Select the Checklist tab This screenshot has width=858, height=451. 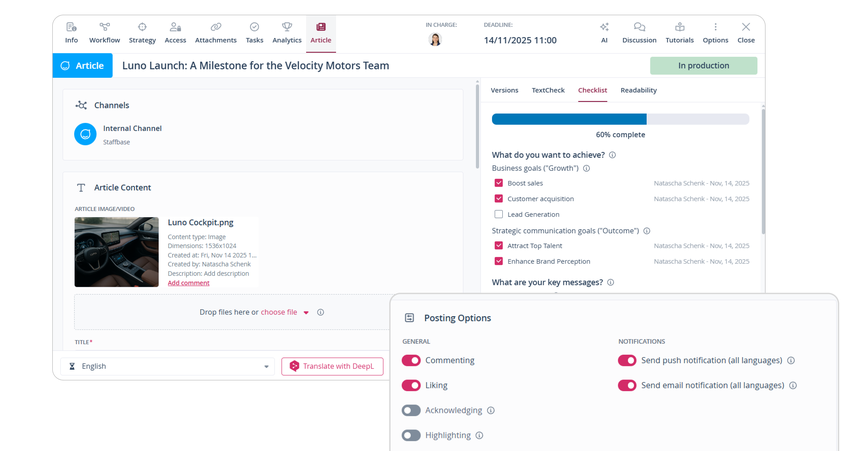(x=593, y=90)
